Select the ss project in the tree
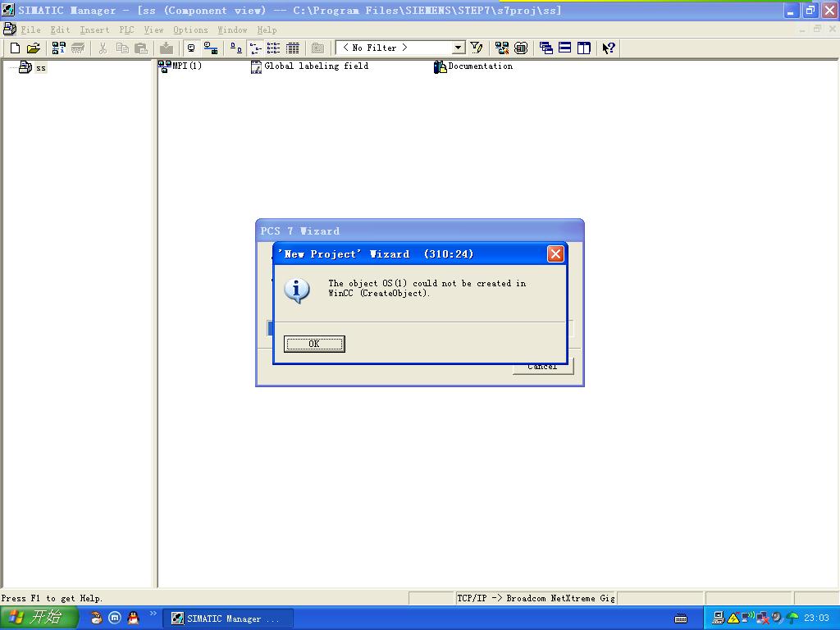This screenshot has height=630, width=840. coord(33,67)
